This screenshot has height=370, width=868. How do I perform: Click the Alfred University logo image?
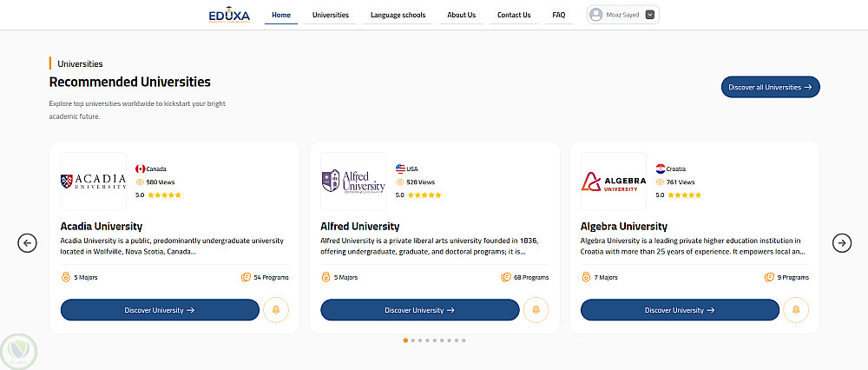click(353, 182)
